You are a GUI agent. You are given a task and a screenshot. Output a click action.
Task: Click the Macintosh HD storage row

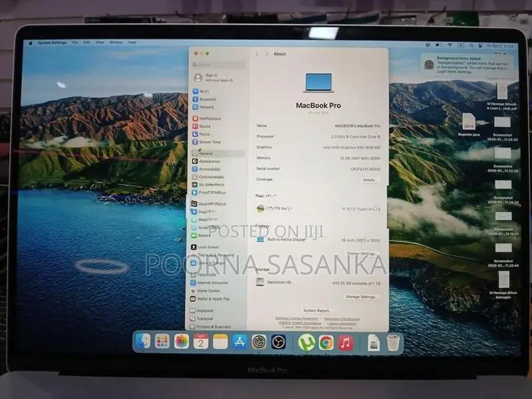pyautogui.click(x=318, y=283)
